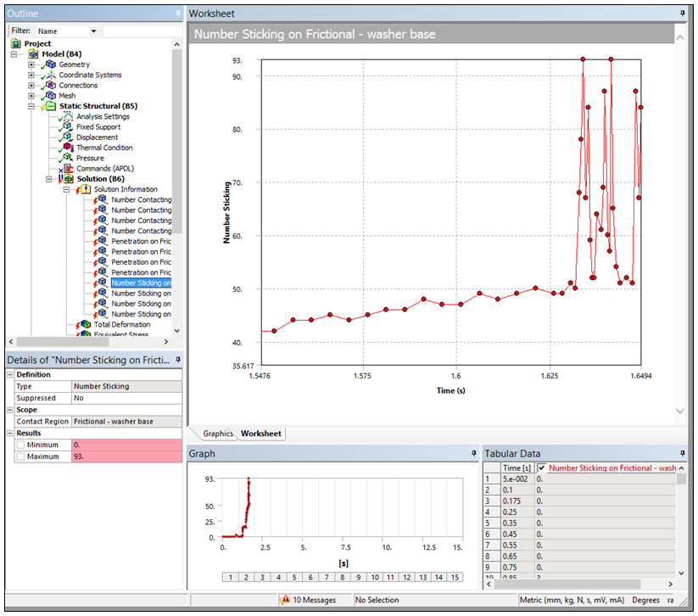
Task: Select the Total Deformation result icon
Action: coord(86,324)
